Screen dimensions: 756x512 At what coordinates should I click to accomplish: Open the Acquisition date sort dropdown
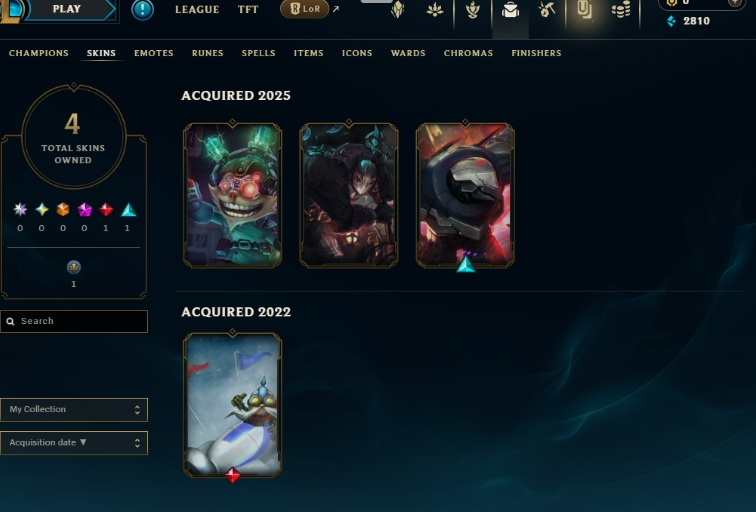click(74, 443)
